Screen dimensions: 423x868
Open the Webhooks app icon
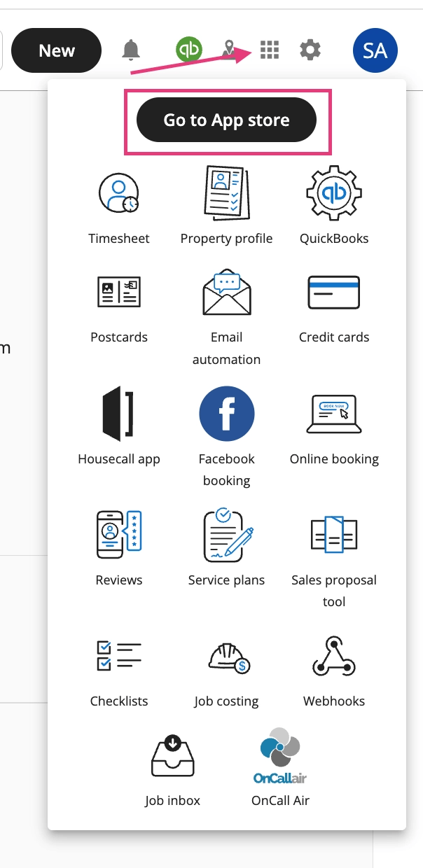[x=334, y=656]
